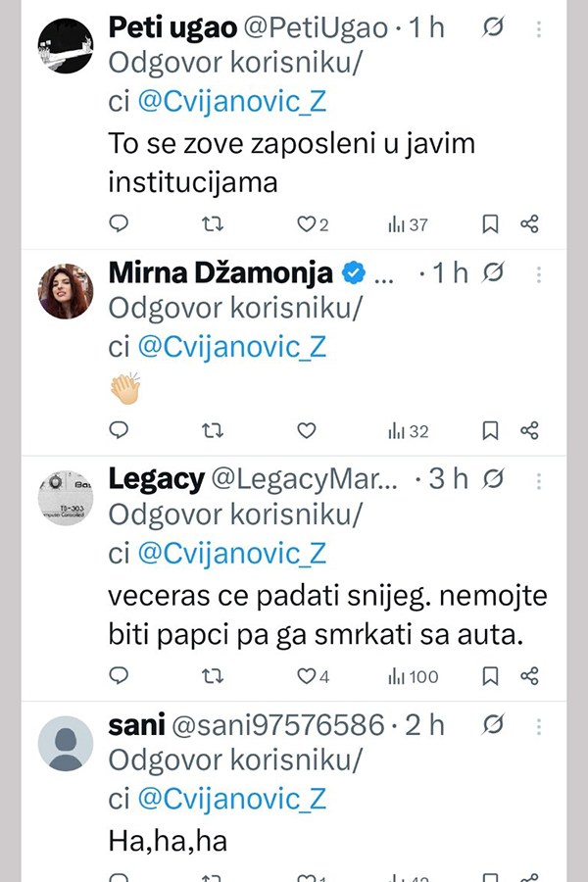The image size is (588, 882).
Task: Open more options menu on Mirna's tweet
Action: [x=539, y=272]
